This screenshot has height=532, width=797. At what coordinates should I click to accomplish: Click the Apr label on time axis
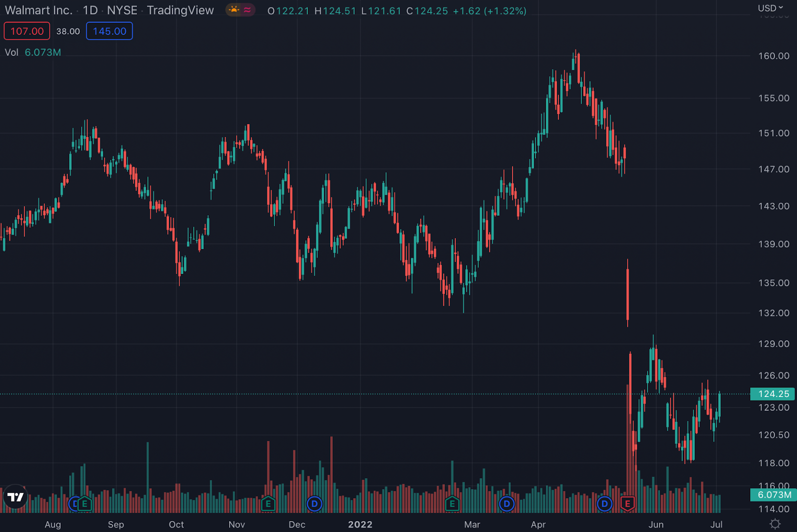538,525
